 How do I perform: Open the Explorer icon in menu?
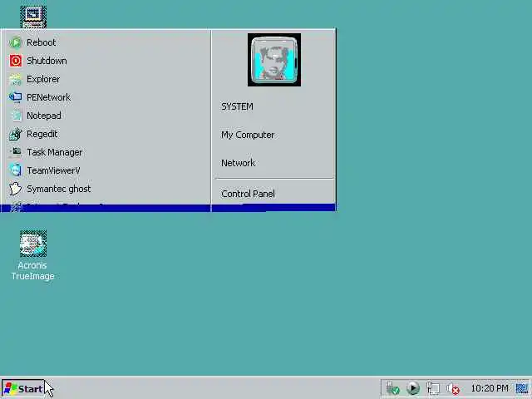point(15,79)
